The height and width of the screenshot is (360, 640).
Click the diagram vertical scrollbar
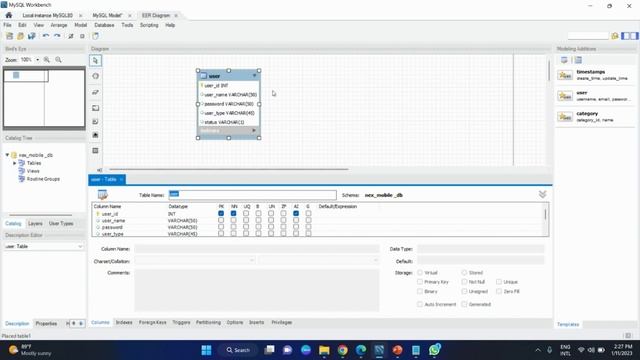tap(549, 70)
